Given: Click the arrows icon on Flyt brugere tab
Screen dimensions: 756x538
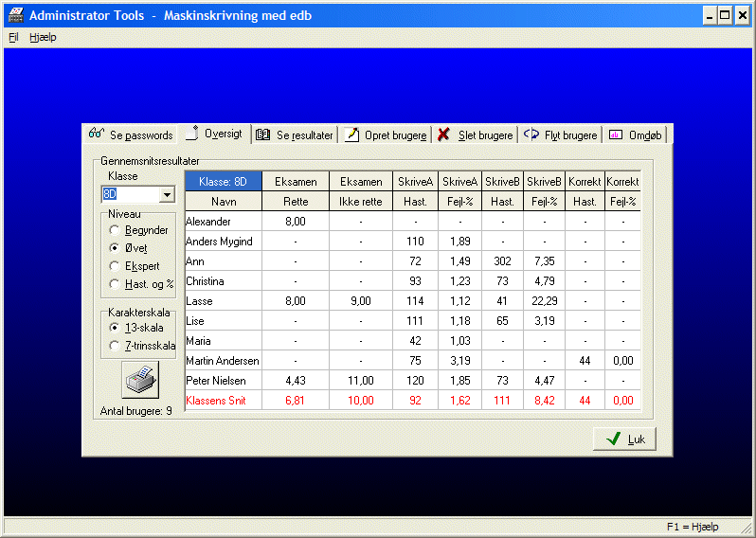Looking at the screenshot, I should coord(531,134).
